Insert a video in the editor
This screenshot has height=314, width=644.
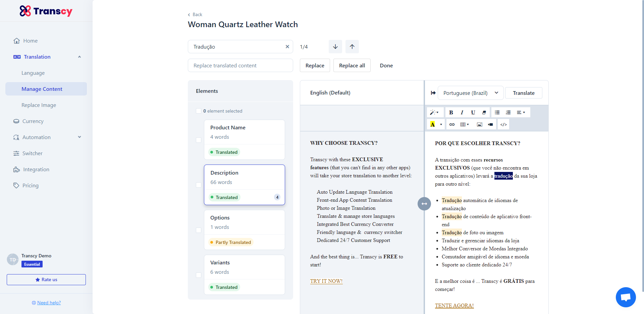pyautogui.click(x=490, y=124)
